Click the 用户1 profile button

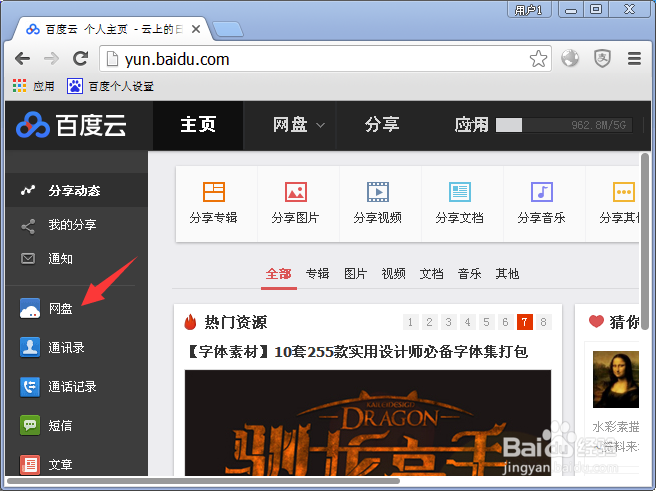tap(529, 10)
